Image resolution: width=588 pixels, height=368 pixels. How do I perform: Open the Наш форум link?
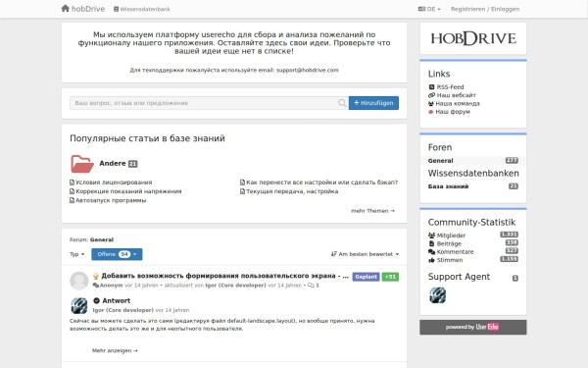pos(453,112)
